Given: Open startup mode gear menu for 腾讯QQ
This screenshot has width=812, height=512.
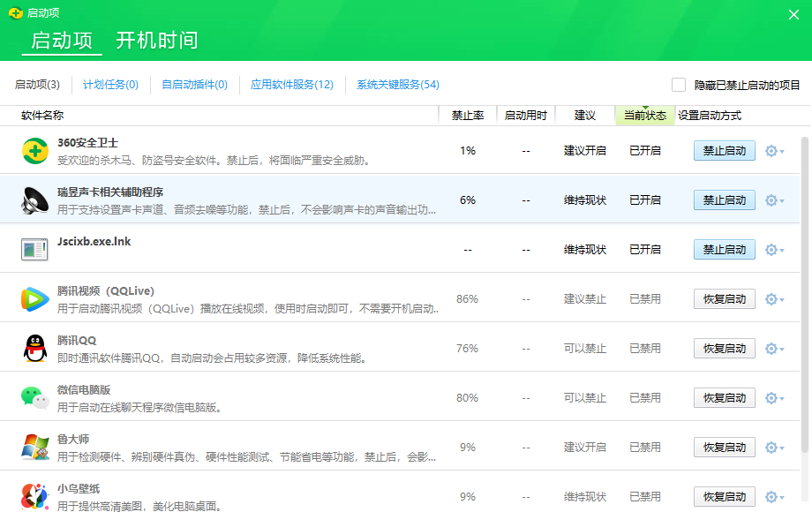Looking at the screenshot, I should (x=773, y=348).
